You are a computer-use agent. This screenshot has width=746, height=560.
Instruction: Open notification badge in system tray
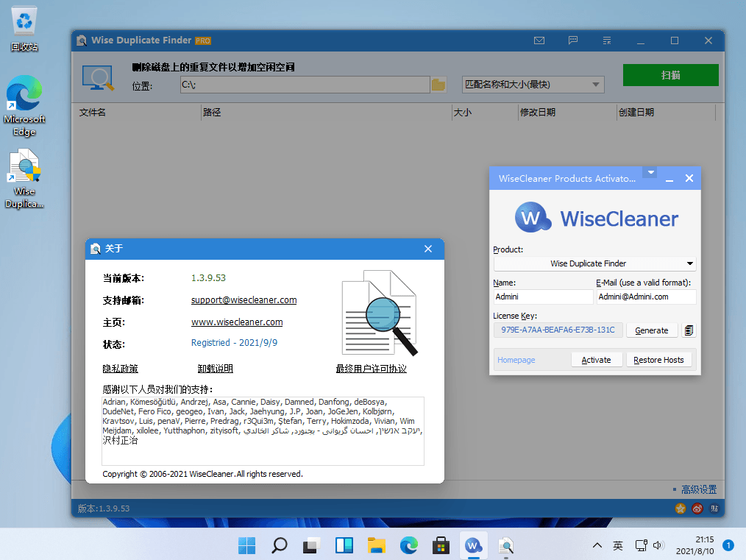(x=728, y=545)
